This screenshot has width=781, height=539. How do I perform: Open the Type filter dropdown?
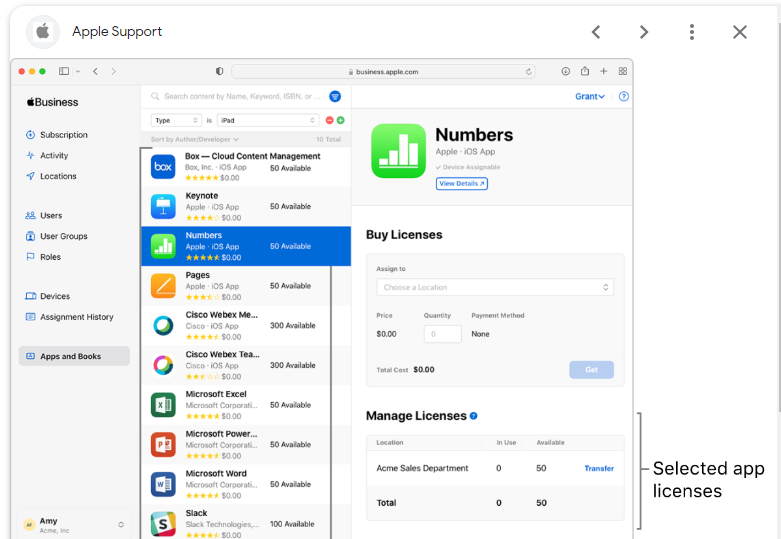click(x=176, y=120)
